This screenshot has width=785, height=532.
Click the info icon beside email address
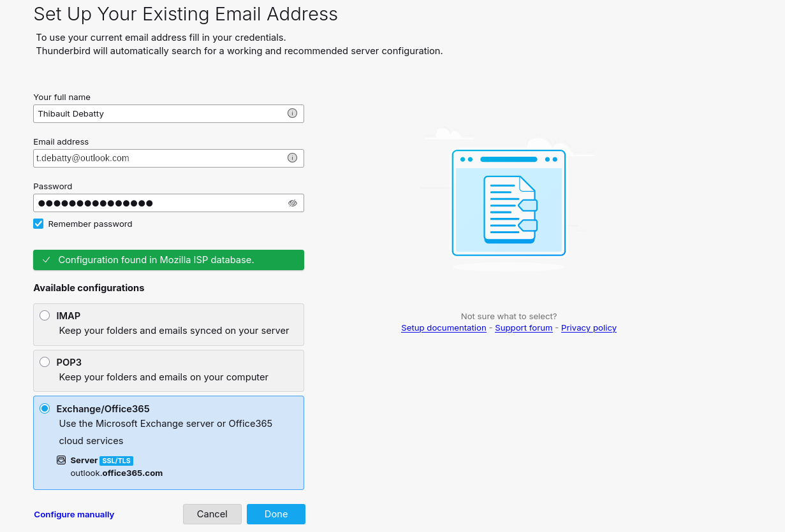click(x=292, y=158)
